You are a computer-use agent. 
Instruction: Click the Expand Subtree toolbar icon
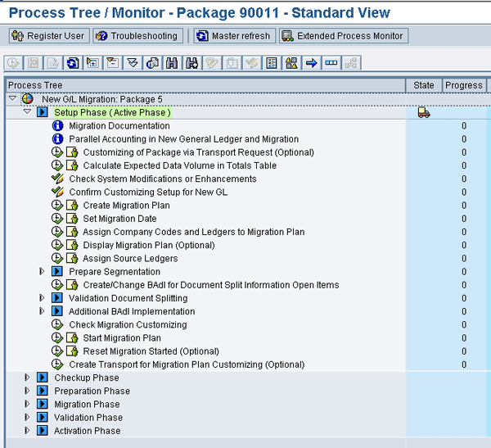[92, 63]
